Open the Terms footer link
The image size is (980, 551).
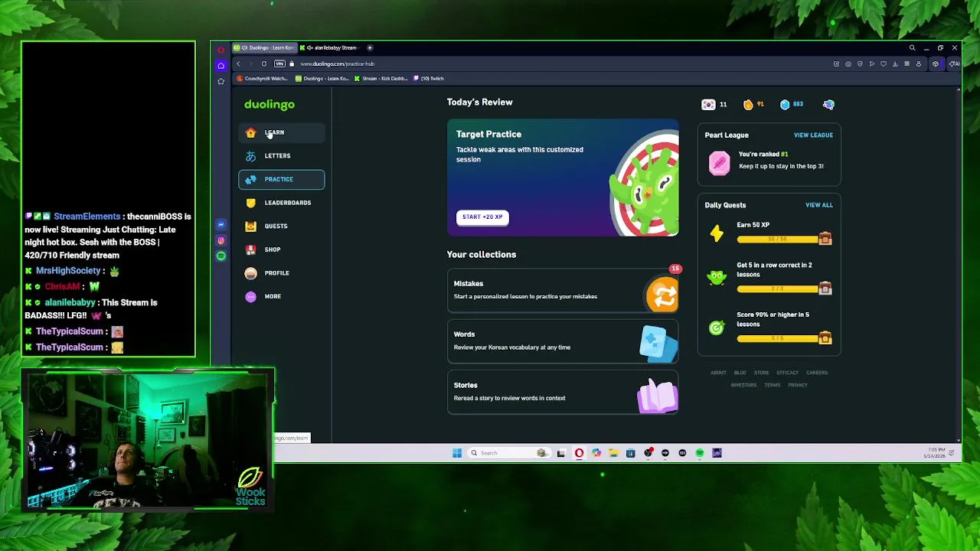772,385
